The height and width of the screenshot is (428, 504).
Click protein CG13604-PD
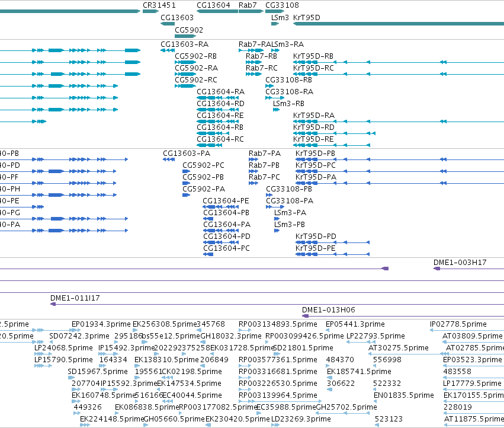pos(227,237)
